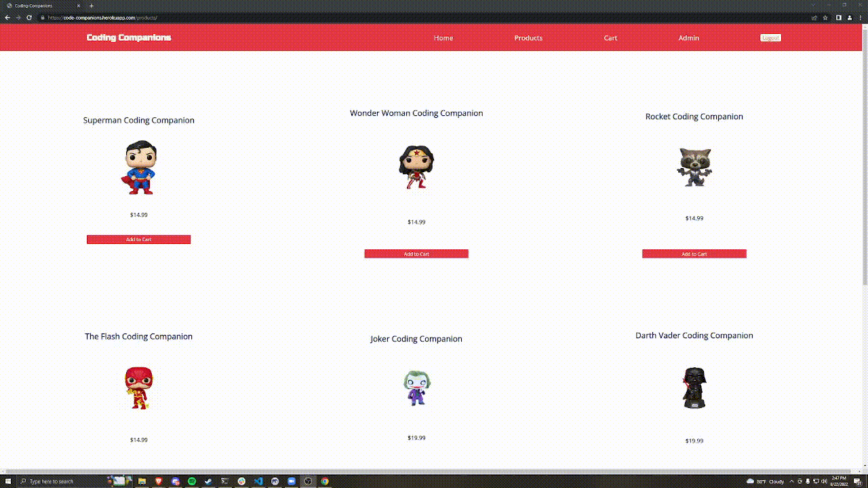Open Google Chrome from the taskbar
868x488 pixels.
(x=324, y=481)
